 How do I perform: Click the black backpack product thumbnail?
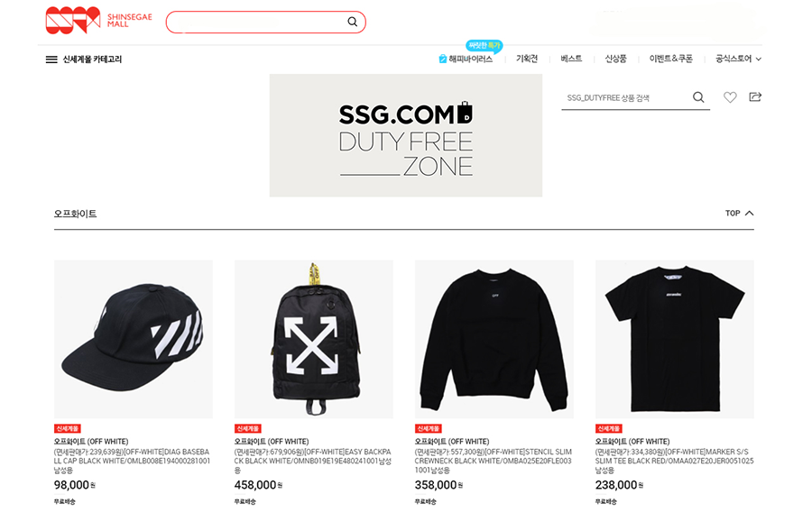coord(314,339)
